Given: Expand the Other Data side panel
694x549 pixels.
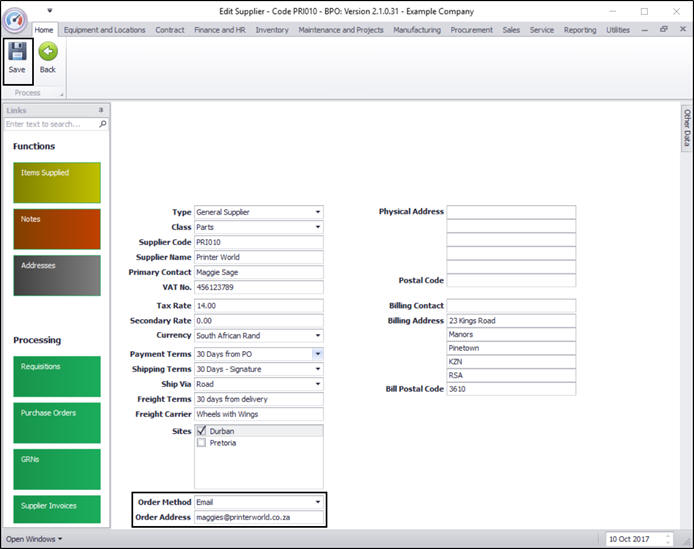Looking at the screenshot, I should tap(687, 127).
